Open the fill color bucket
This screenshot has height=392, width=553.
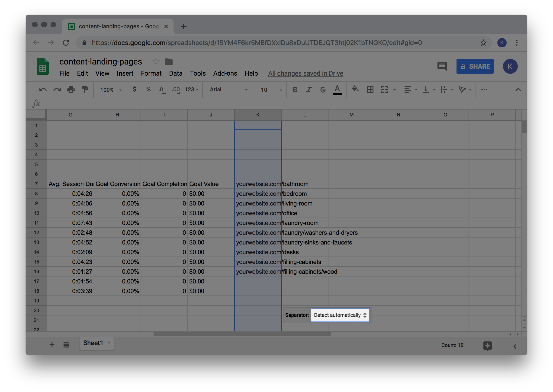(x=355, y=89)
